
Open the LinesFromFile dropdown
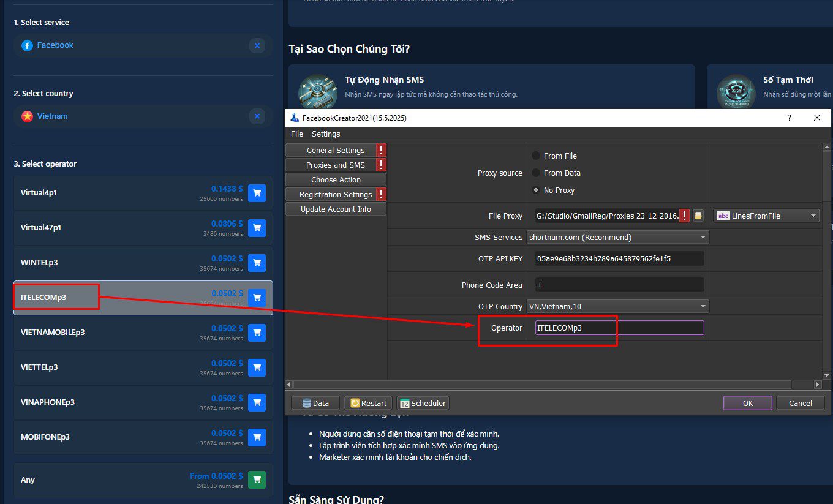point(766,216)
